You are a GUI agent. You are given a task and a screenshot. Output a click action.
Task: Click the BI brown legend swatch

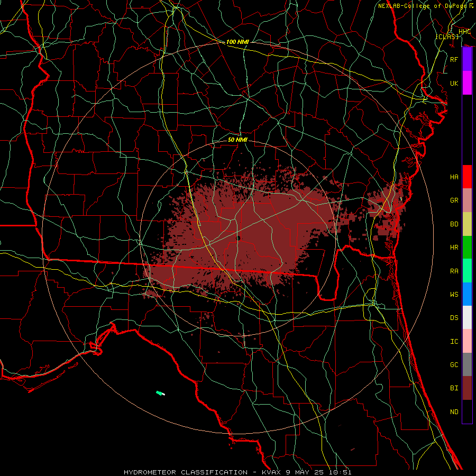point(467,388)
